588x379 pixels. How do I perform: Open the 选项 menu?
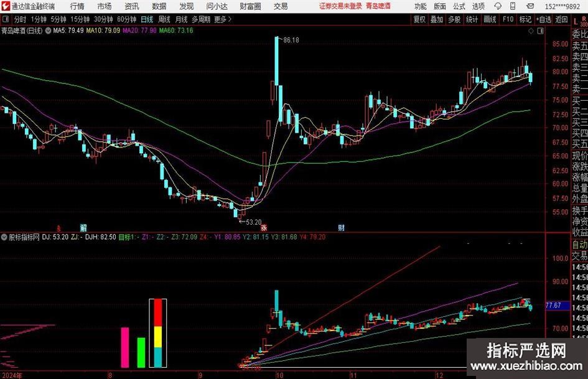coord(478,6)
